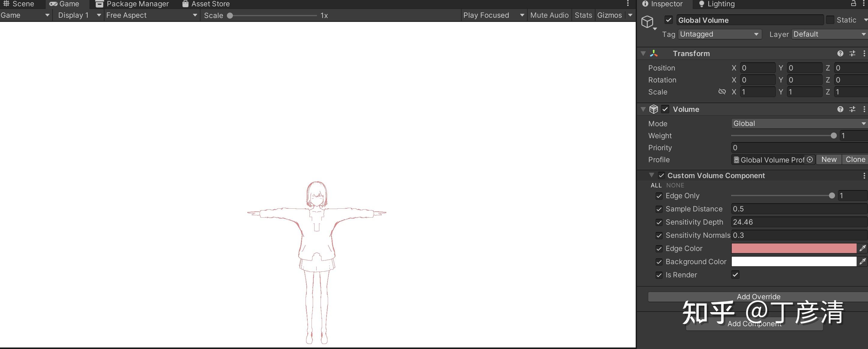868x349 pixels.
Task: Toggle the Static checkbox
Action: click(x=830, y=20)
